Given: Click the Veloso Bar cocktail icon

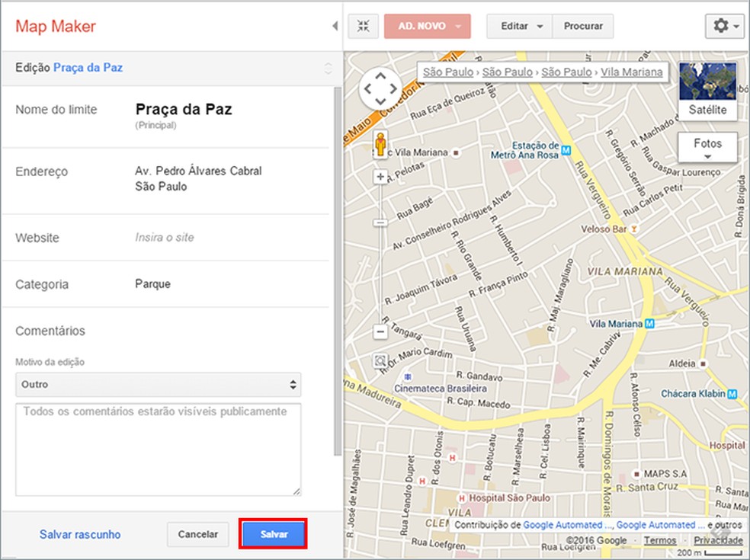Looking at the screenshot, I should pyautogui.click(x=634, y=229).
